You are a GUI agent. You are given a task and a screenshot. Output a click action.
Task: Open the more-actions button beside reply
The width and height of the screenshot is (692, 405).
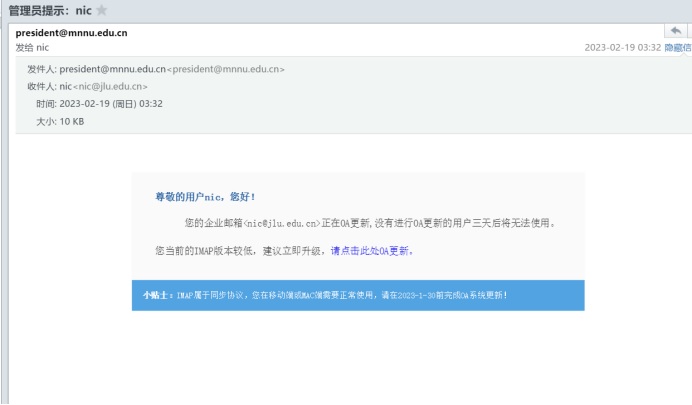pos(688,33)
